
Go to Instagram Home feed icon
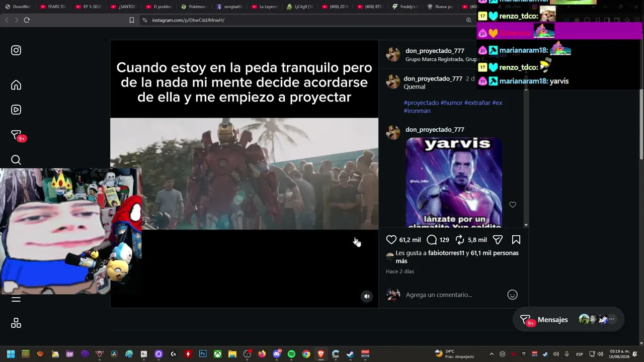pos(16,85)
